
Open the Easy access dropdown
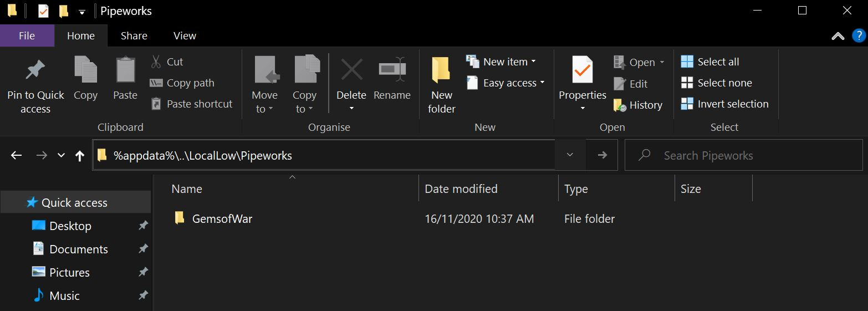[x=506, y=83]
